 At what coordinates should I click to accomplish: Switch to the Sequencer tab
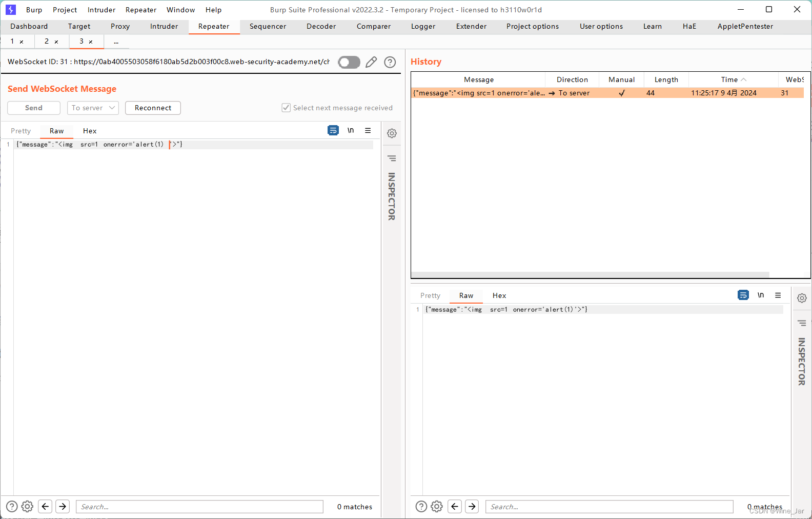tap(268, 26)
